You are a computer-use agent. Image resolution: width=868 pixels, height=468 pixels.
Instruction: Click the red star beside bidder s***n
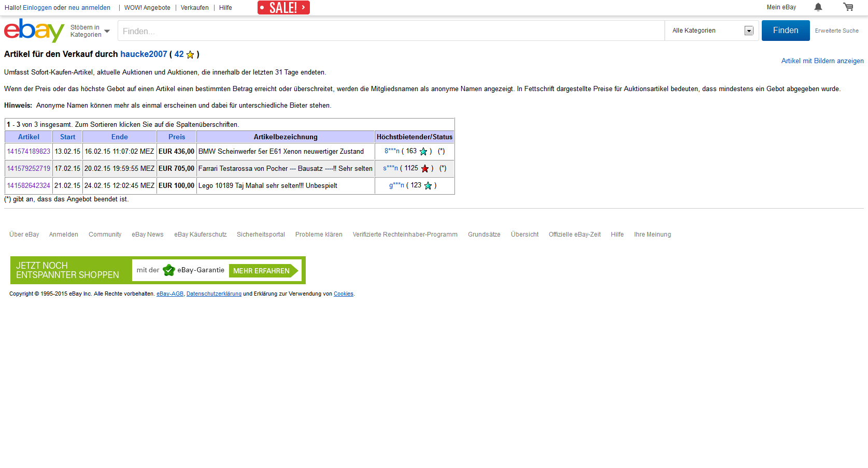point(425,169)
